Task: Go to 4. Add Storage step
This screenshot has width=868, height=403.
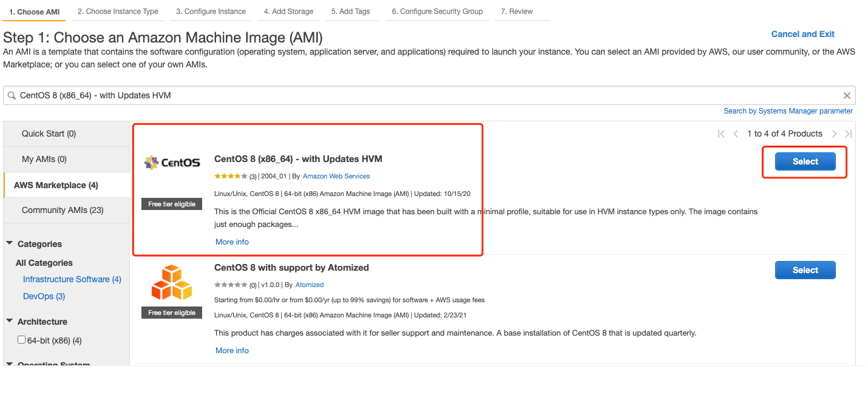Action: point(288,12)
